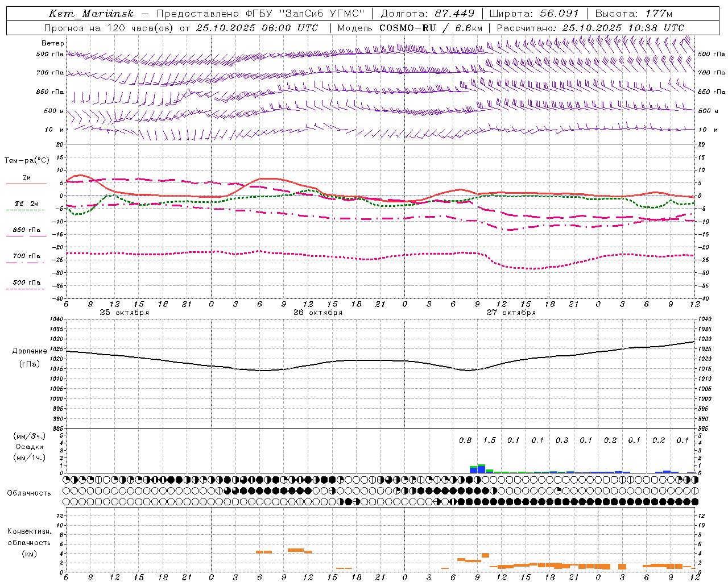This screenshot has width=728, height=582.
Task: Select the 'Тем-ра(°C)' temperature panel label
Action: tap(27, 161)
